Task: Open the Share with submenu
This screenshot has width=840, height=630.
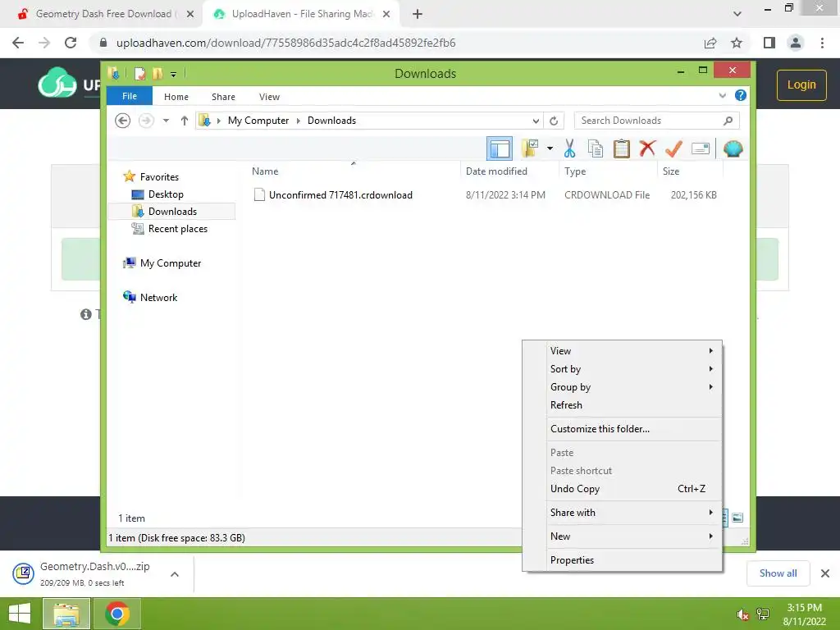Action: tap(632, 512)
